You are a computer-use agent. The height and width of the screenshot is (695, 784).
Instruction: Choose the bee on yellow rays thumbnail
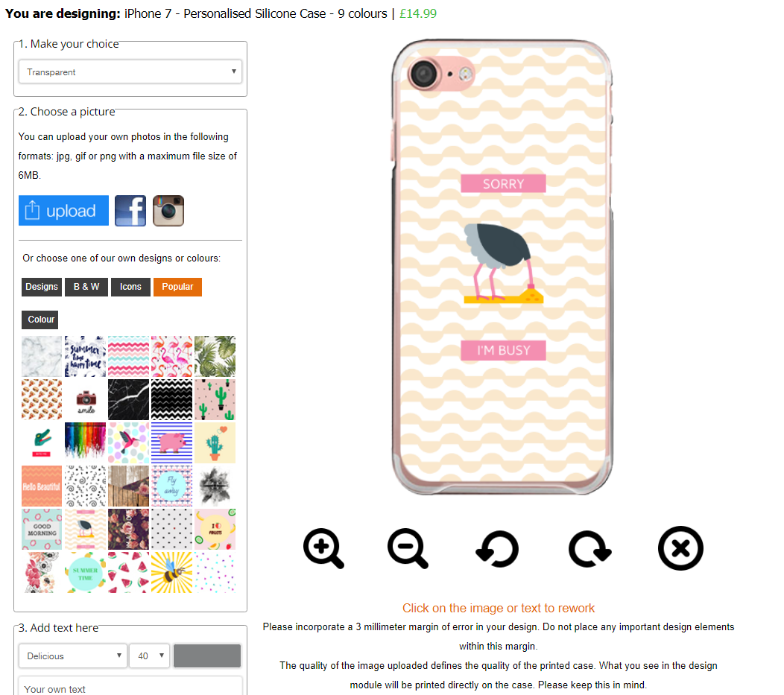(x=171, y=572)
